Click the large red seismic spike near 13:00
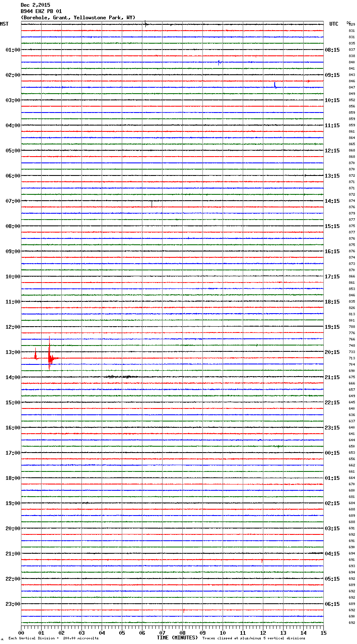357x644 pixels. point(50,356)
